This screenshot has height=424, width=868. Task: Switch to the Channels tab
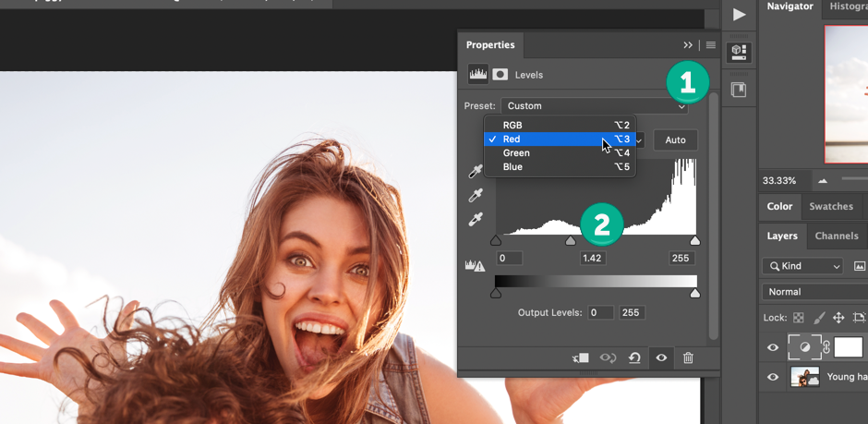tap(837, 236)
